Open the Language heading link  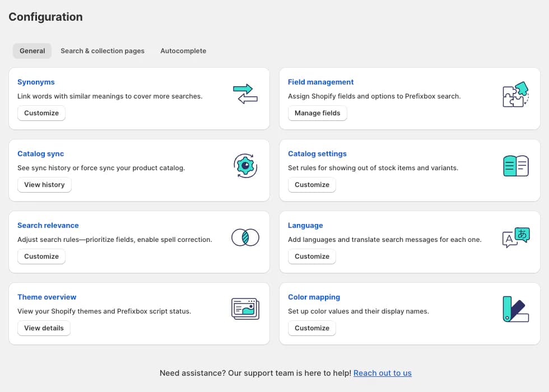pyautogui.click(x=305, y=225)
